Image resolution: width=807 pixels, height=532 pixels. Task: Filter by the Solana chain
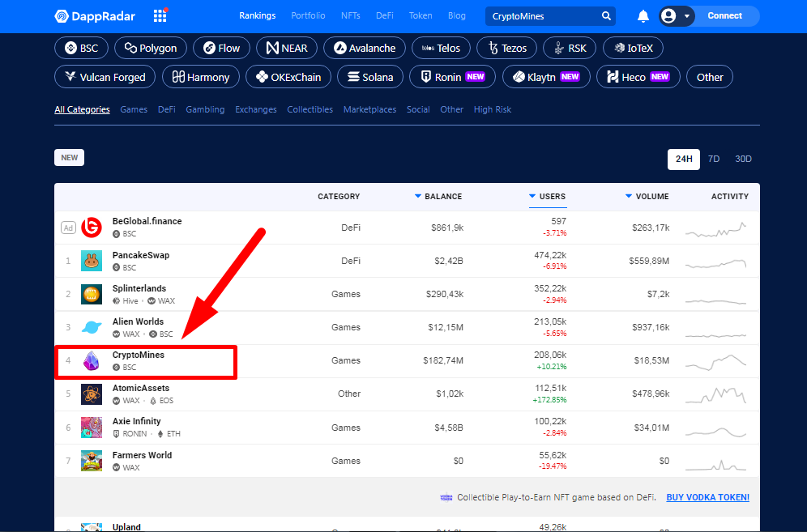[370, 77]
